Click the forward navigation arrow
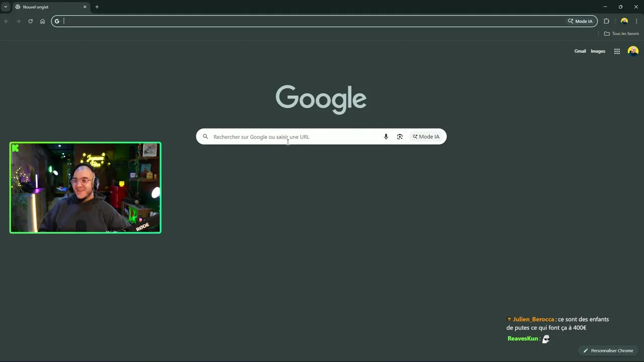The image size is (644, 362). coord(18,21)
